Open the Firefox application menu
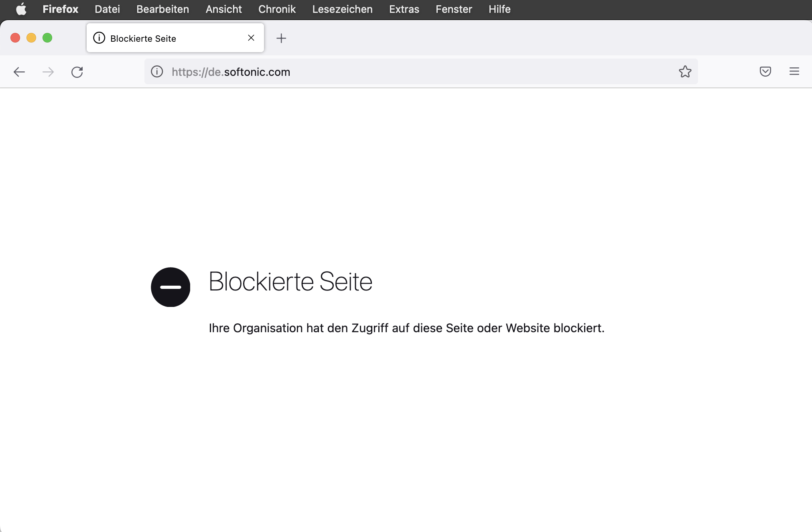 [x=60, y=9]
